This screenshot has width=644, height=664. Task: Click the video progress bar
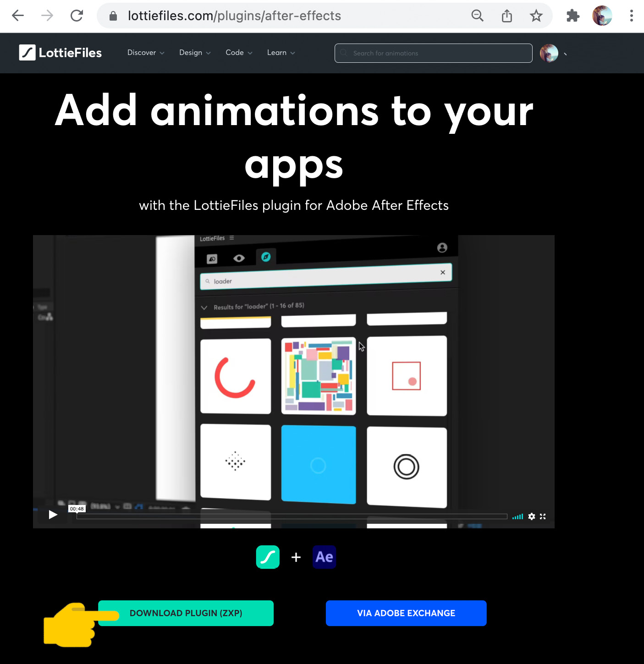coord(292,516)
